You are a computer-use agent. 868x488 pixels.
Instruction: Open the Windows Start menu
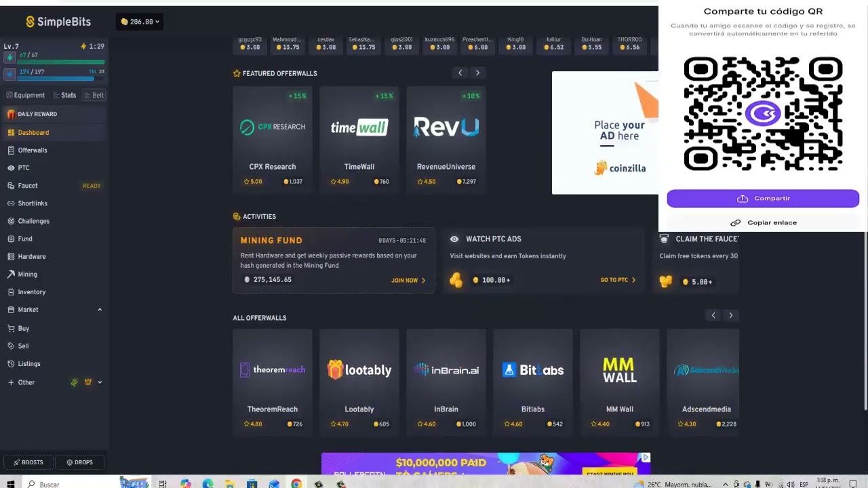pos(10,484)
